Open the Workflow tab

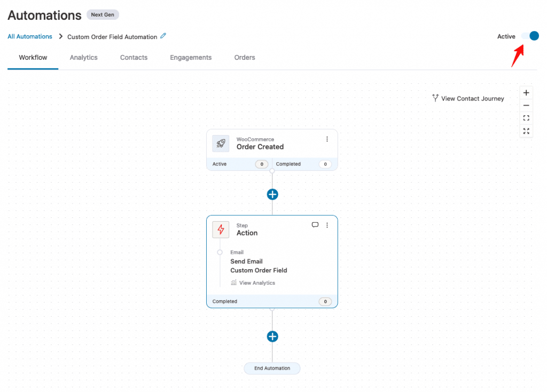click(x=33, y=58)
